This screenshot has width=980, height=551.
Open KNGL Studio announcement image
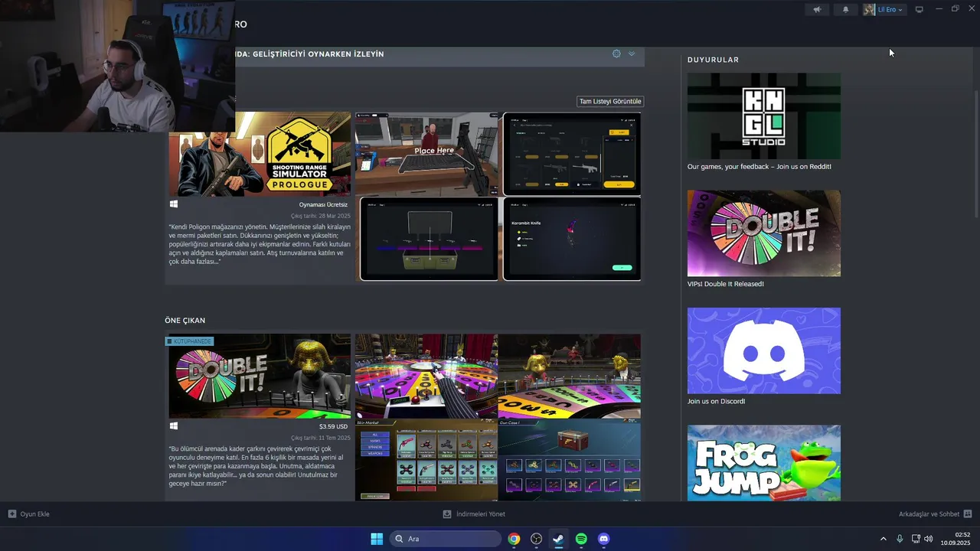pyautogui.click(x=764, y=116)
